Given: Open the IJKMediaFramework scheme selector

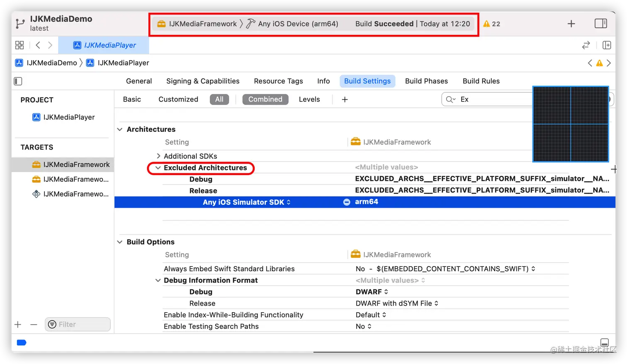Looking at the screenshot, I should tap(197, 24).
